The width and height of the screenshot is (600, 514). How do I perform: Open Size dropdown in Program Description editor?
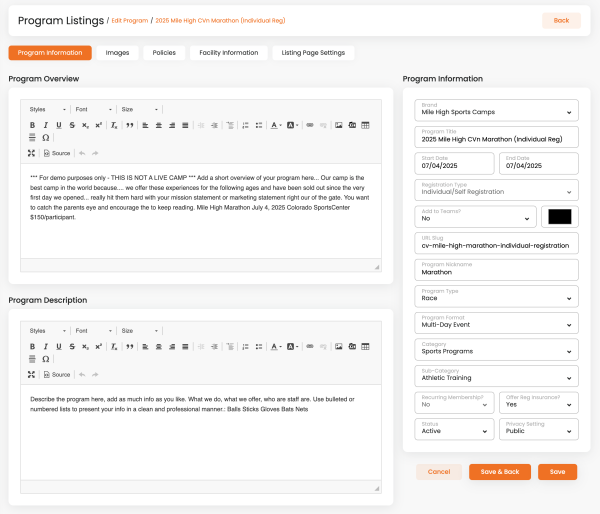139,331
